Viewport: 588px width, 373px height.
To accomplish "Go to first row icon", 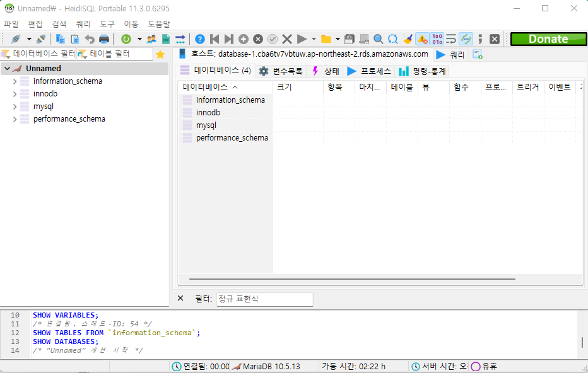I will pyautogui.click(x=215, y=39).
